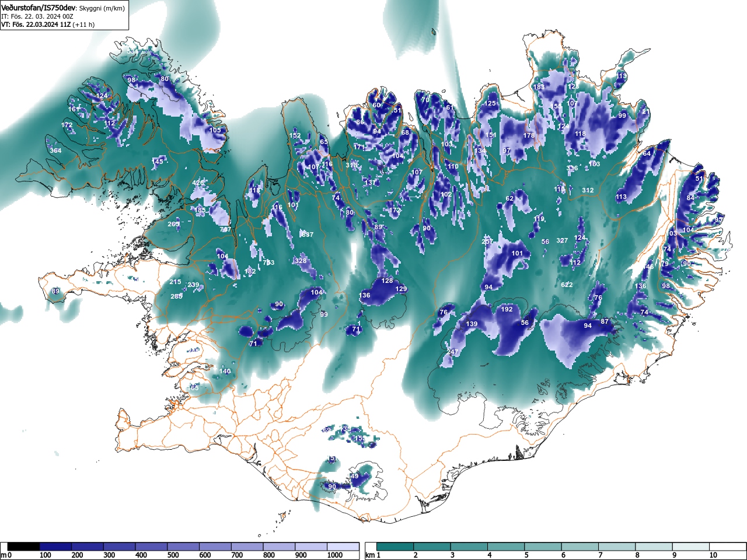Screen dimensions: 747x560
Task: Click the 300–400 m legend color swatch
Action: tap(120, 547)
